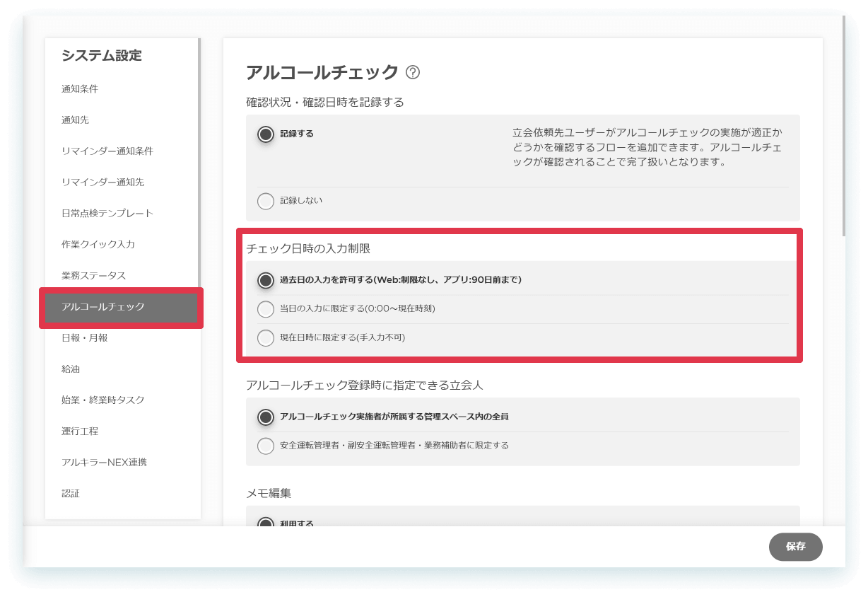868x597 pixels.
Task: Choose 当日の入力に限定する option
Action: (266, 309)
